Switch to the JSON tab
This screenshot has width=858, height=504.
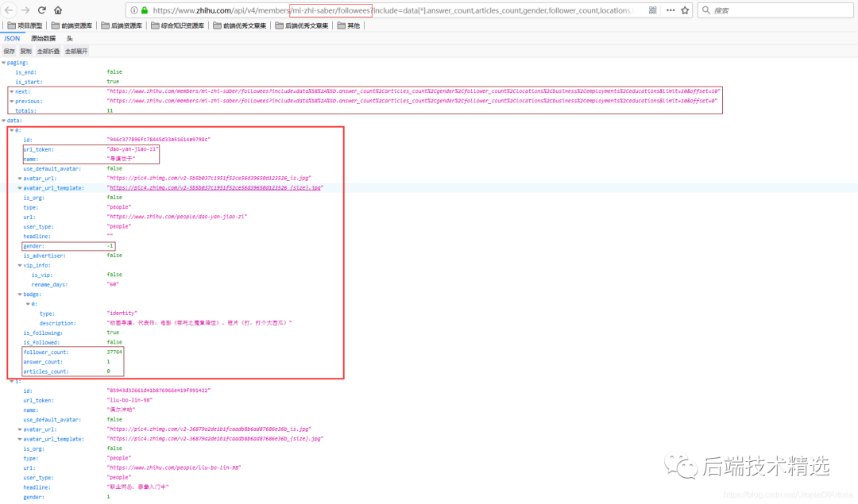12,38
